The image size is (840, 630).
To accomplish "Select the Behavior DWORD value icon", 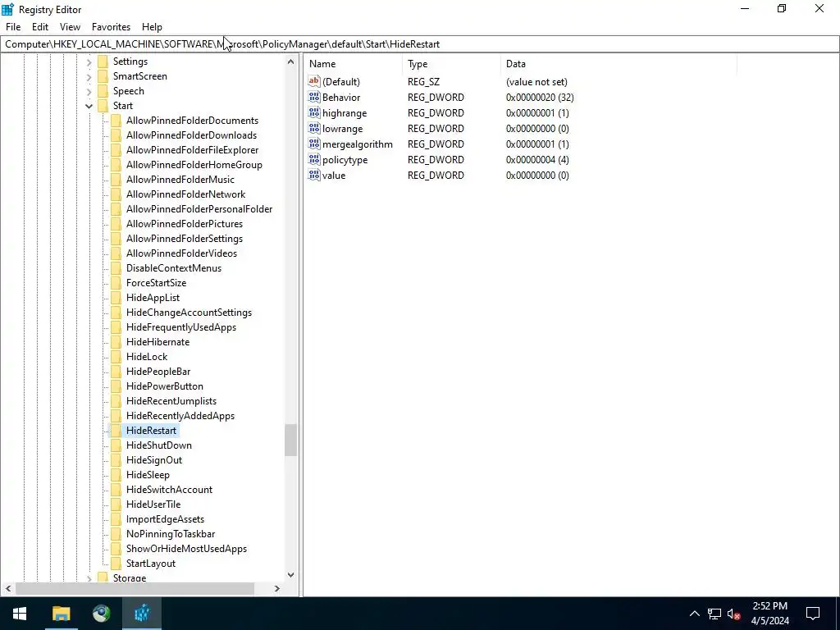I will tap(314, 97).
